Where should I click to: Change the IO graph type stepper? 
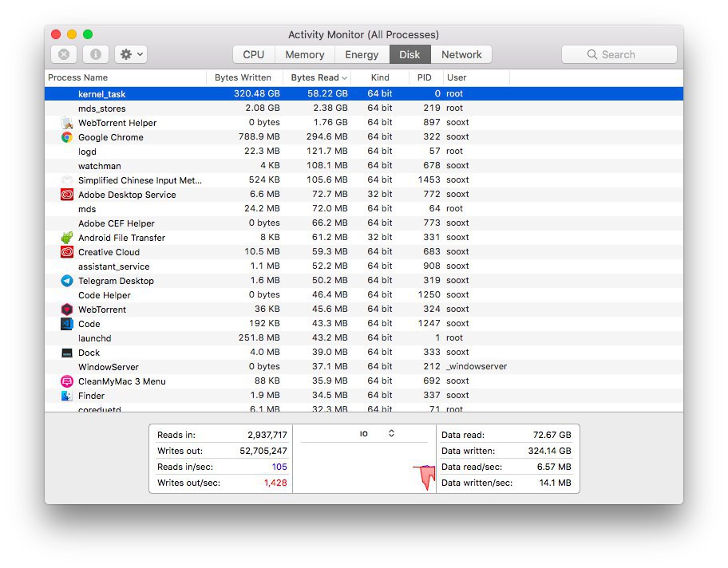coord(391,433)
